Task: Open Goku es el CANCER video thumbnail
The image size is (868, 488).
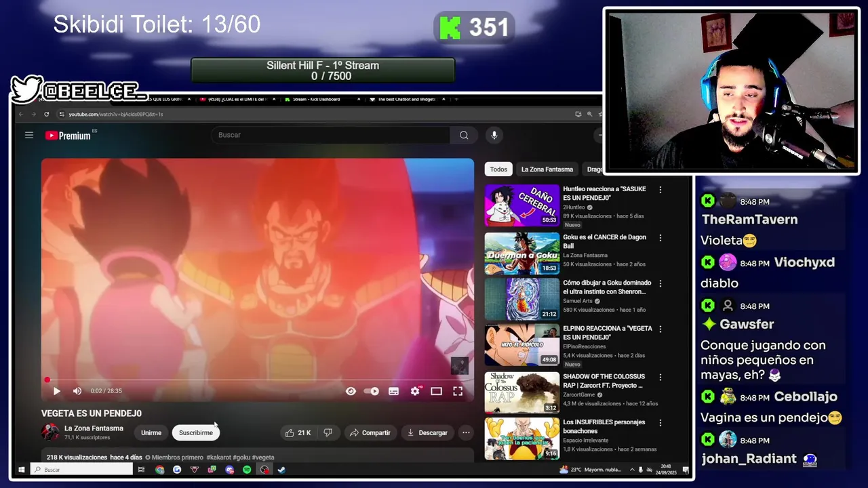Action: [x=521, y=253]
